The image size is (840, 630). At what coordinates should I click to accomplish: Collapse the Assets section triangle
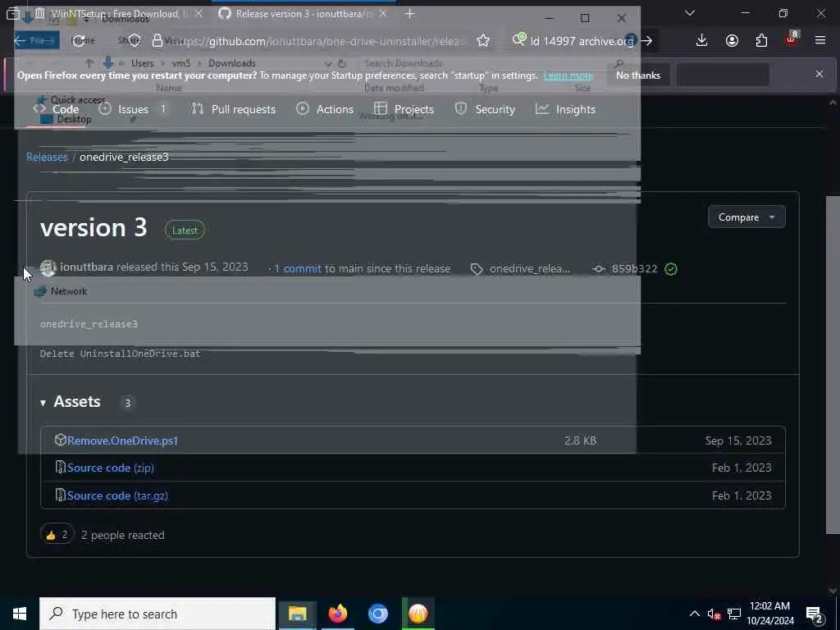pos(43,402)
